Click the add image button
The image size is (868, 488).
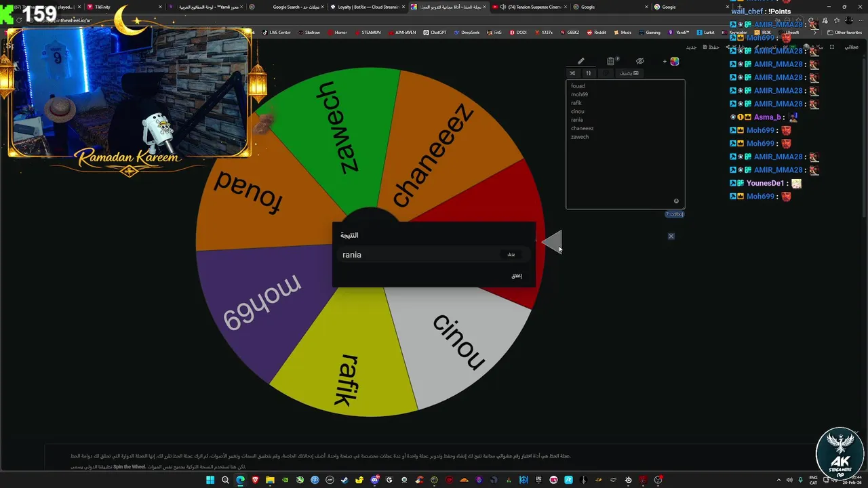click(x=629, y=73)
